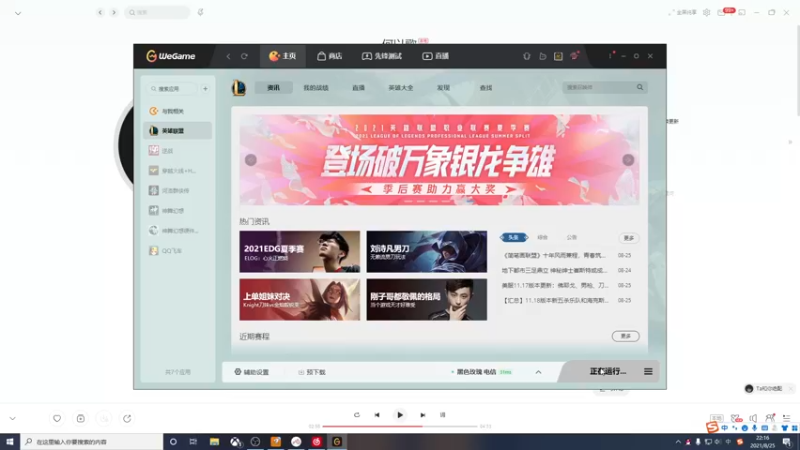Seek in the red playback progress bar

coord(400,426)
